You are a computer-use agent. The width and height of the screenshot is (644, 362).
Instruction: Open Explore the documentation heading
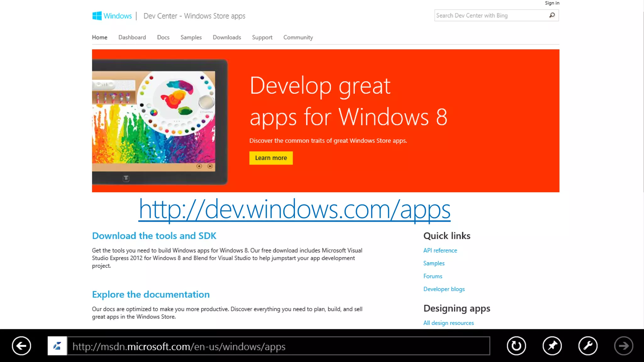(151, 294)
